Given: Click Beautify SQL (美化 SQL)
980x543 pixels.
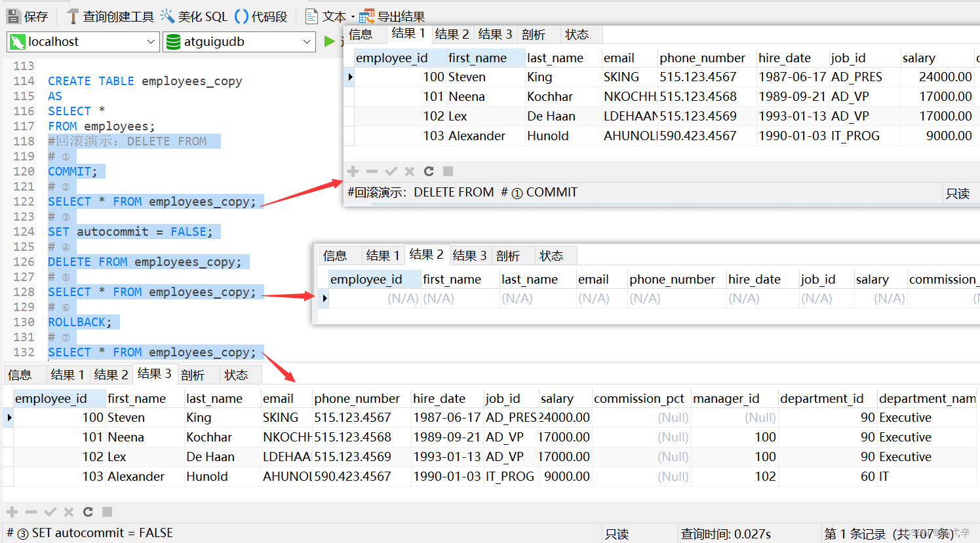Looking at the screenshot, I should (x=194, y=16).
